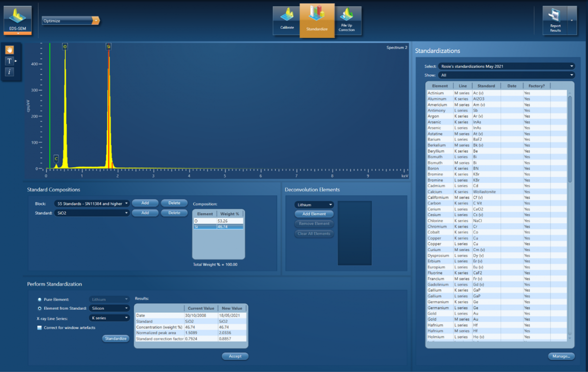Click the info 'i' tool icon
The width and height of the screenshot is (588, 372).
point(9,72)
